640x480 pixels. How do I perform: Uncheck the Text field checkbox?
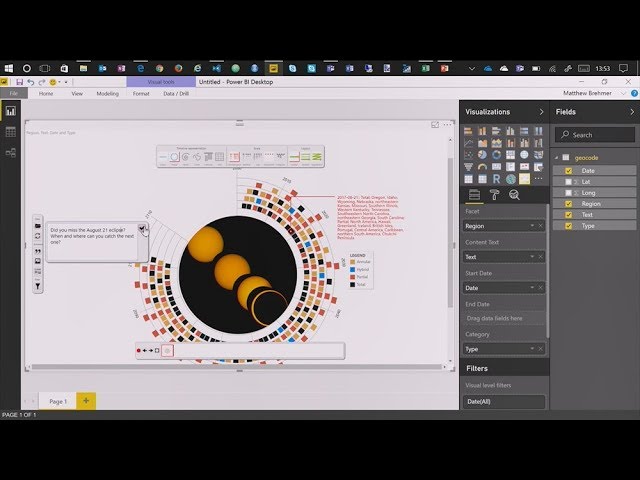click(569, 215)
